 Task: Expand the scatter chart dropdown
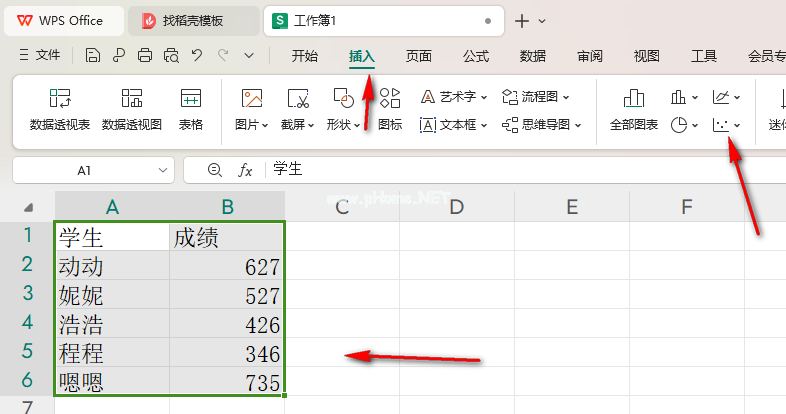(x=737, y=125)
